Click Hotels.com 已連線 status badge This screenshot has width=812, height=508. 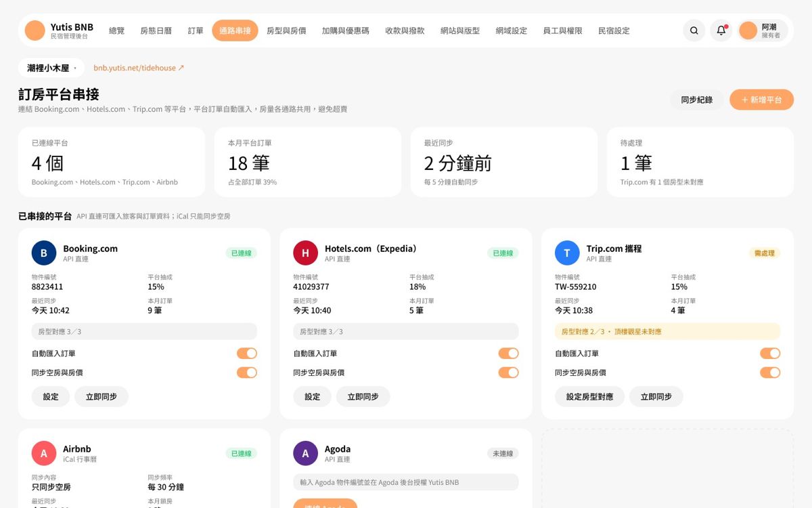[x=503, y=253]
